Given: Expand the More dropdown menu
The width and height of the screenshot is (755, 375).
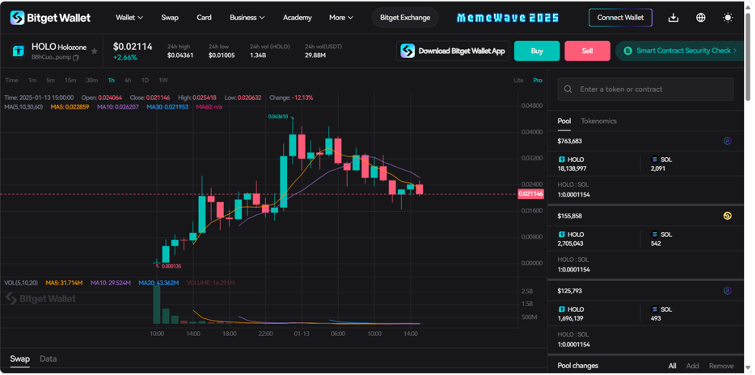Looking at the screenshot, I should pyautogui.click(x=341, y=17).
